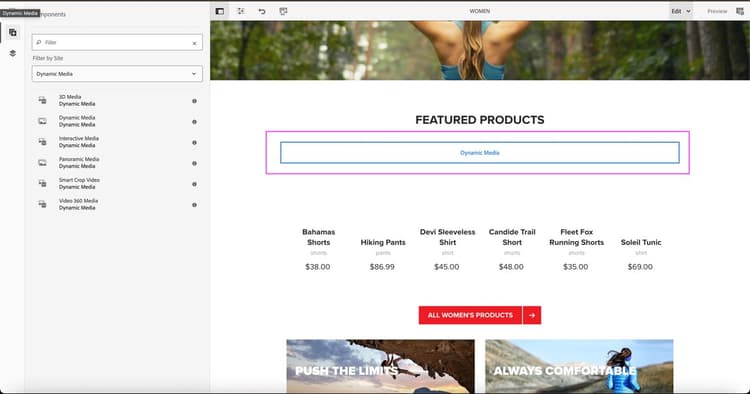
Task: Show info for Video 360 Media component
Action: pos(194,205)
